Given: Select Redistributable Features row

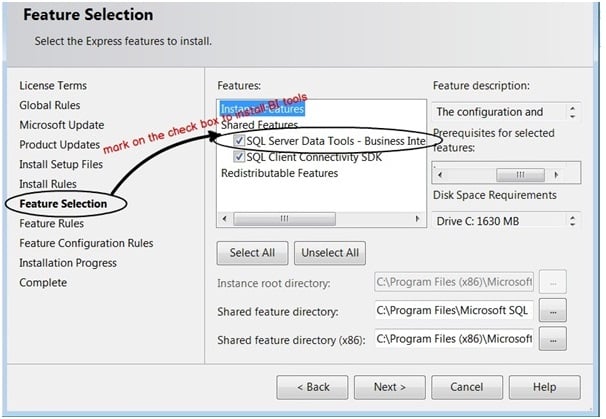Looking at the screenshot, I should pyautogui.click(x=279, y=173).
